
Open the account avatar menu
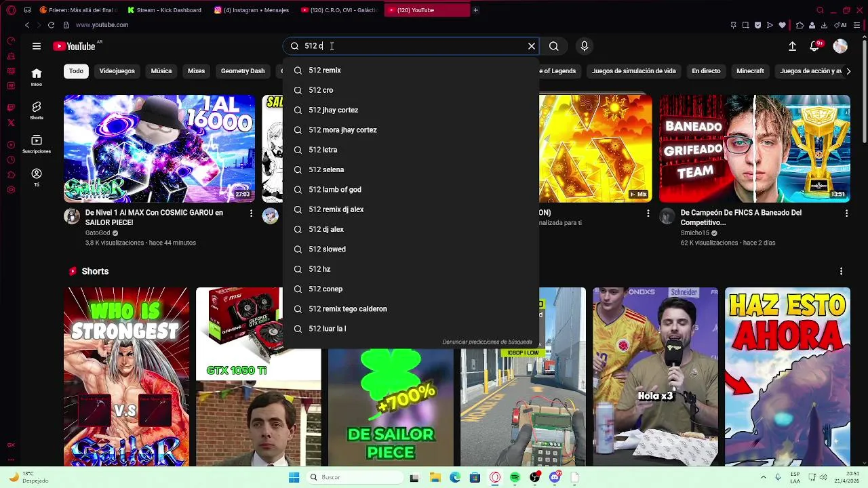click(840, 46)
